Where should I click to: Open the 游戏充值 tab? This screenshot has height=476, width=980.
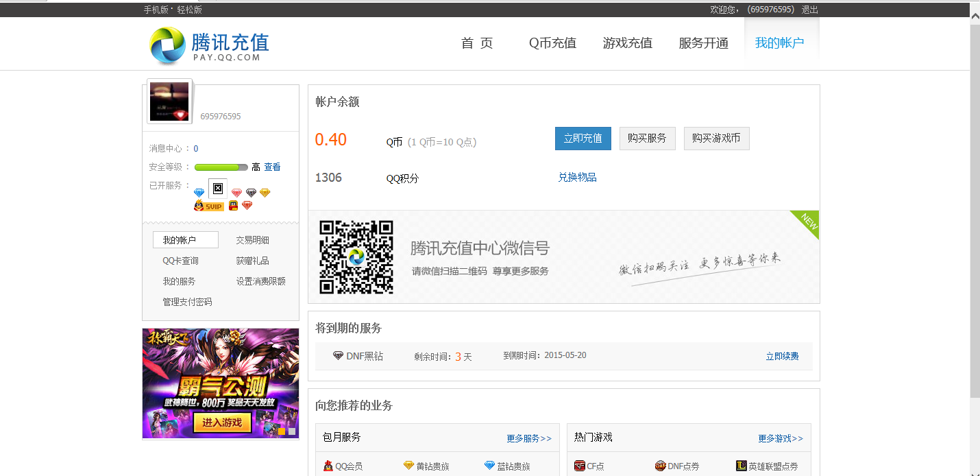pos(628,43)
